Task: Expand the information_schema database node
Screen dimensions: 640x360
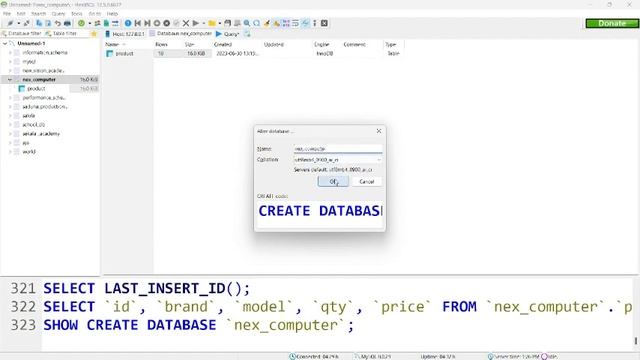Action: (x=10, y=53)
